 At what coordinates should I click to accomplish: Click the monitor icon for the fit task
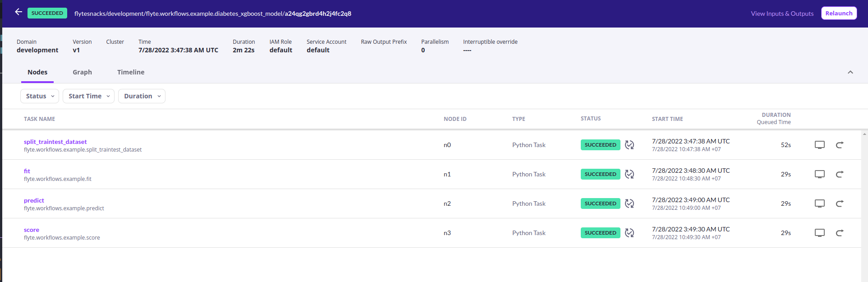point(819,174)
